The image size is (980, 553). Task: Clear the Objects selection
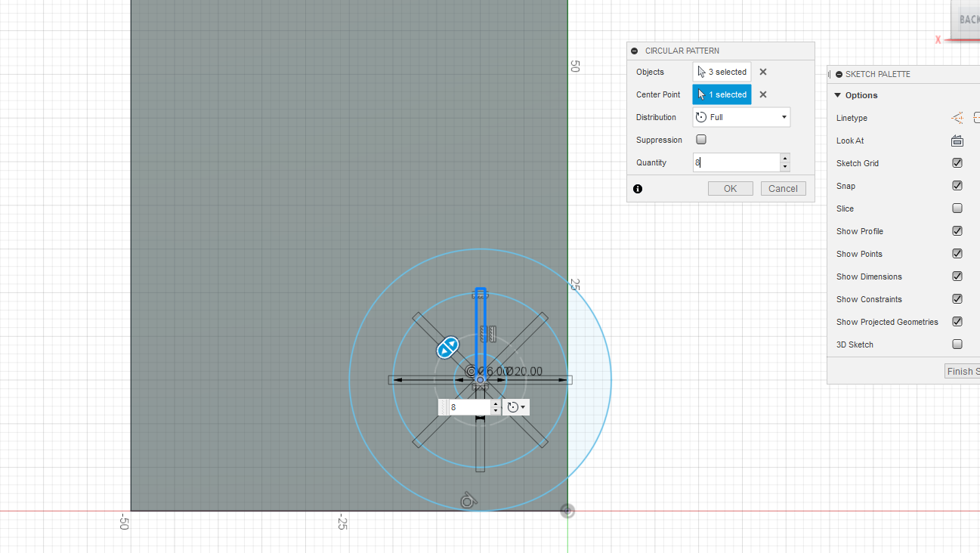763,72
